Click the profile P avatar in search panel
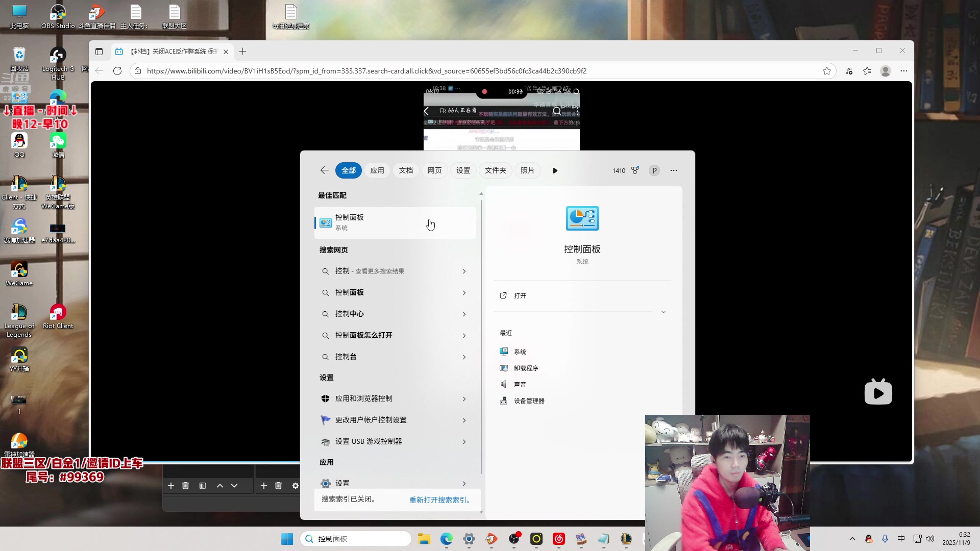Viewport: 980px width, 551px height. (654, 170)
